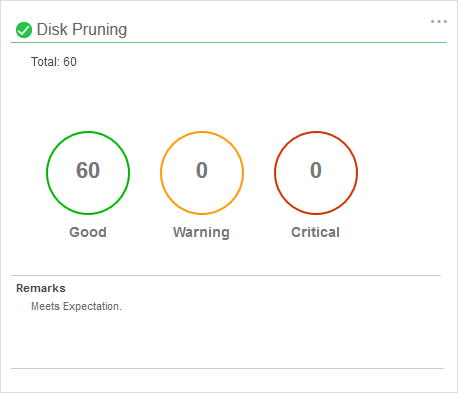Viewport: 460px width, 394px height.
Task: Click the Remarks heading
Action: pos(41,288)
